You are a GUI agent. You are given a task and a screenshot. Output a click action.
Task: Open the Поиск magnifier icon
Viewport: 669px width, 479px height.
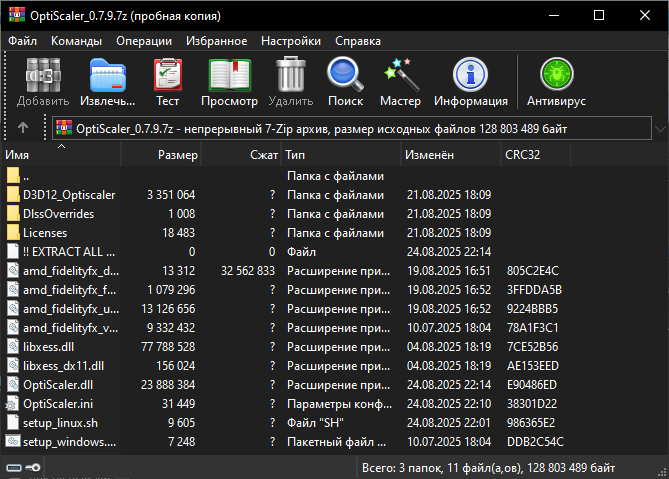[345, 75]
